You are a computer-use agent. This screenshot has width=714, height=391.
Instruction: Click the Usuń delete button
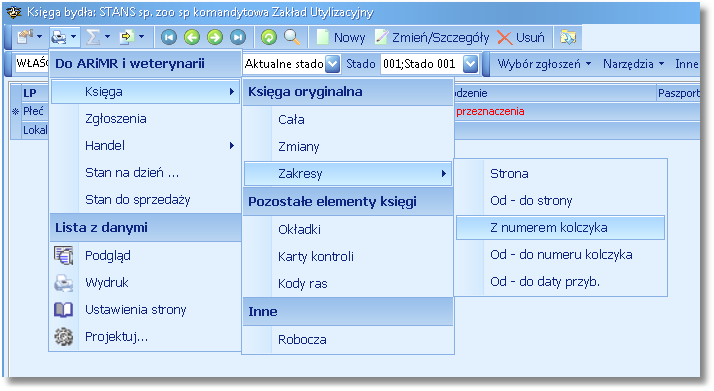point(521,37)
